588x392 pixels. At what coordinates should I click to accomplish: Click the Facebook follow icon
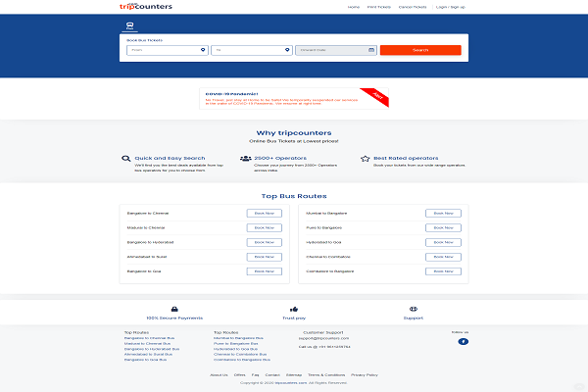click(x=463, y=341)
